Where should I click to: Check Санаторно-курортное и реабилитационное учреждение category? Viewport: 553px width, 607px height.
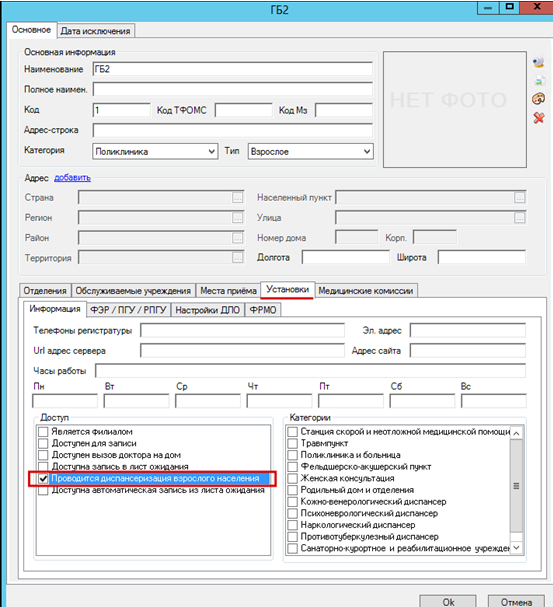(293, 548)
